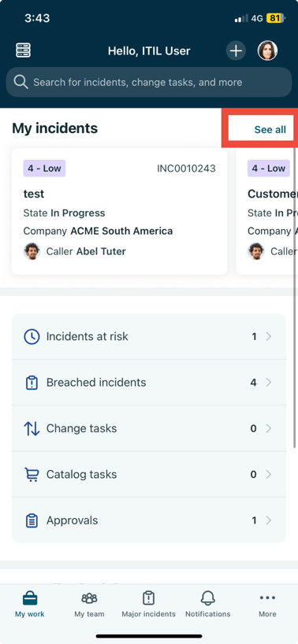Viewport: 298px width, 644px height.
Task: Tap the 3:43 clock in status bar
Action: (x=37, y=18)
